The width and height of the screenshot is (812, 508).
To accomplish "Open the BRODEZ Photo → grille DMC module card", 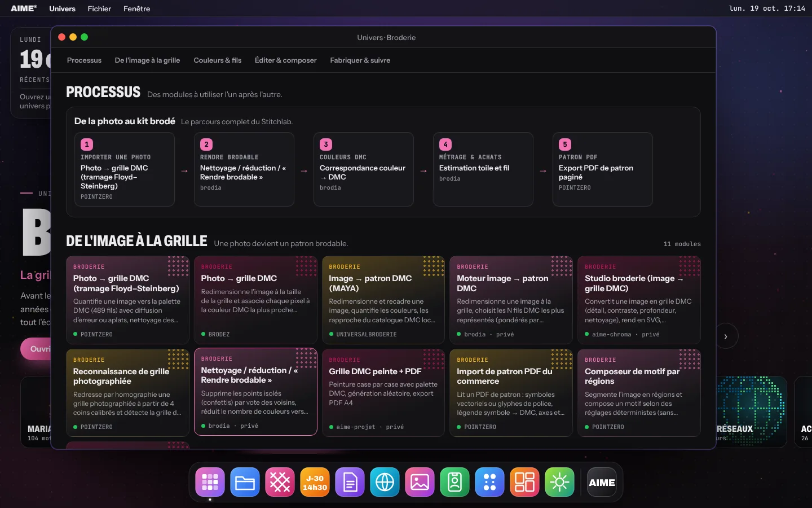I will tap(255, 300).
